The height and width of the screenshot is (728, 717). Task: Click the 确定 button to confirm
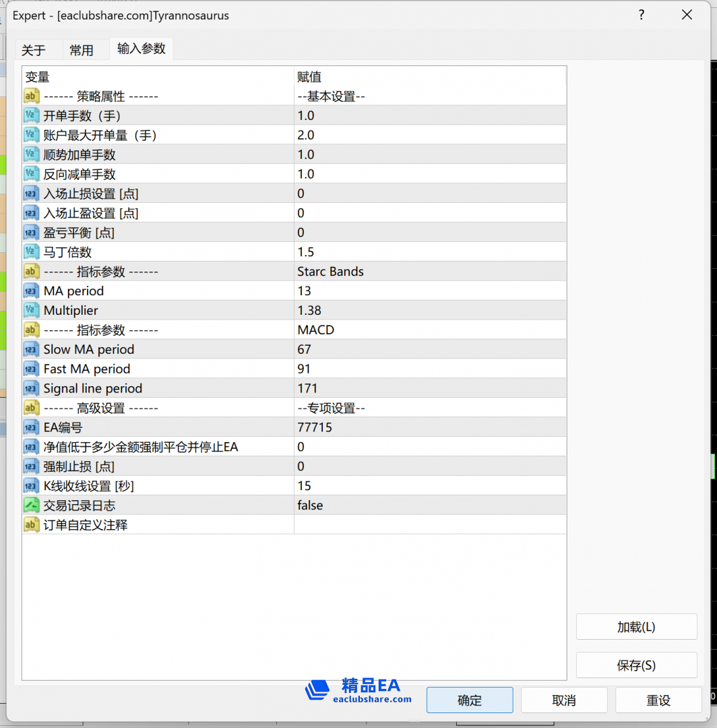tap(470, 700)
